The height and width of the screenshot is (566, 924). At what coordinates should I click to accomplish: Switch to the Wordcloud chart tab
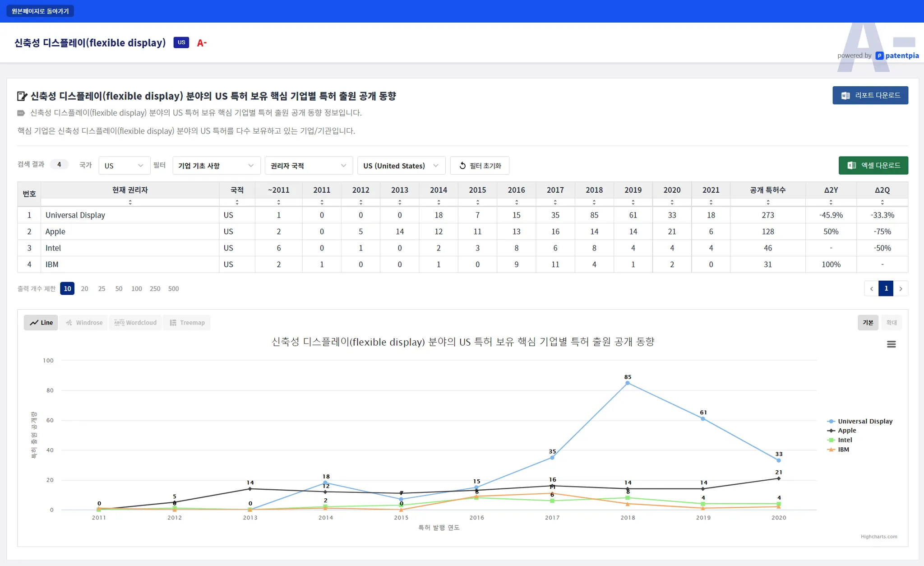tap(135, 323)
